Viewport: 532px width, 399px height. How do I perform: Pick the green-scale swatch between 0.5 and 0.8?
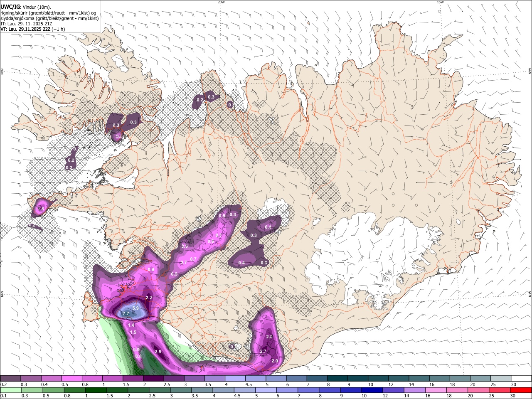click(x=53, y=390)
